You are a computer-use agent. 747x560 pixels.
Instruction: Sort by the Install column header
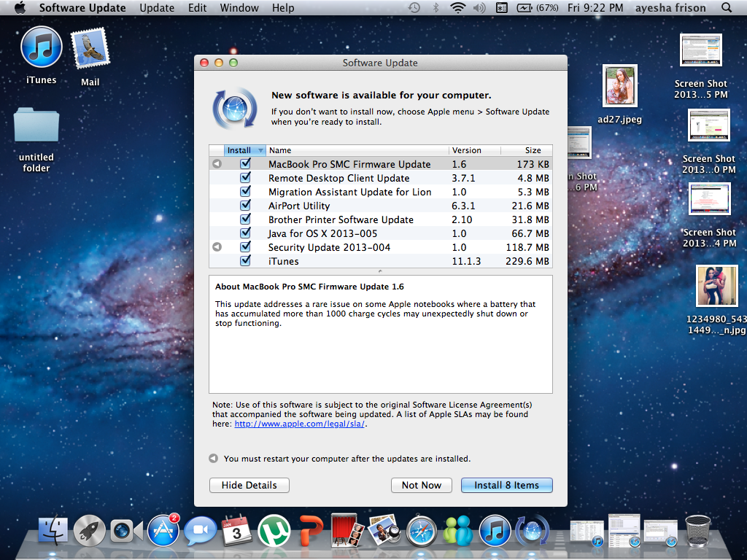(x=245, y=150)
